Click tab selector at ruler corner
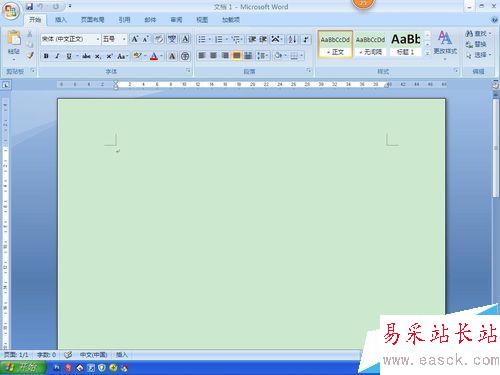 click(6, 85)
